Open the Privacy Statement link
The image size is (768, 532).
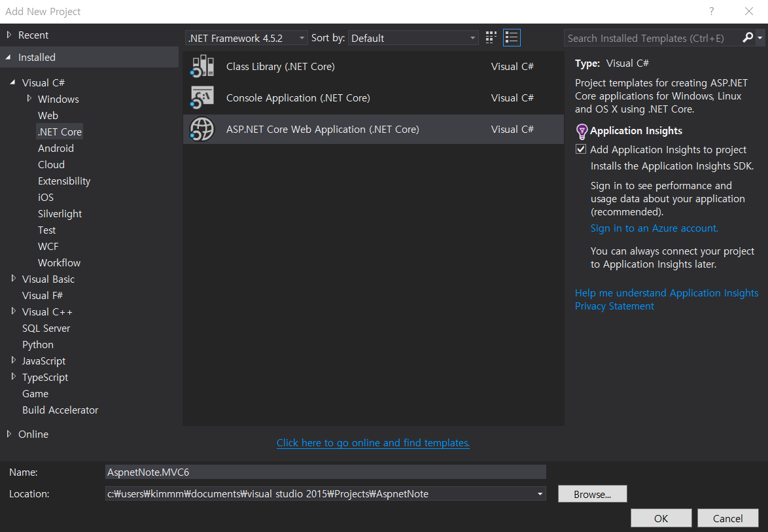point(614,306)
